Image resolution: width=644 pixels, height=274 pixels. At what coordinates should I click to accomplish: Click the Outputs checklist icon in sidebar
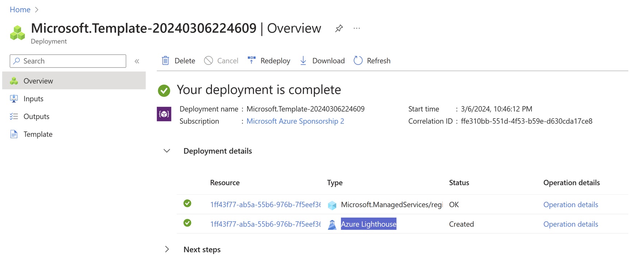coord(14,116)
